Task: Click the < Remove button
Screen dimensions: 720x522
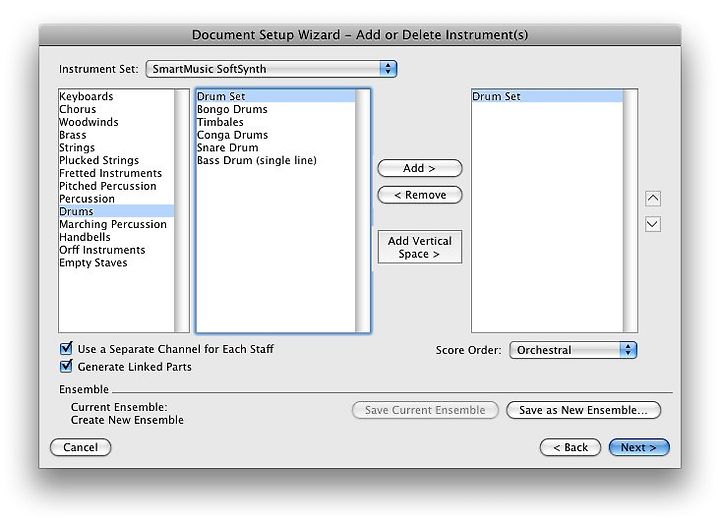Action: (x=420, y=195)
